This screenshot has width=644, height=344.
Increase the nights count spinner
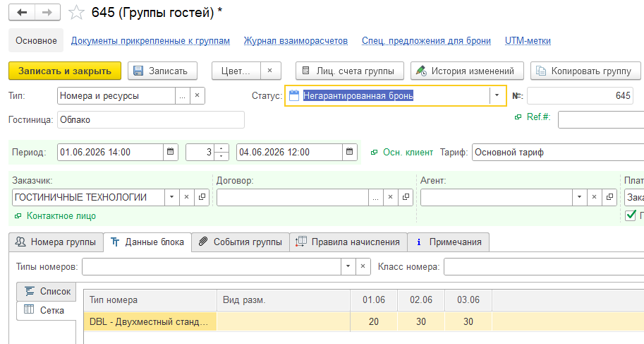(221, 148)
